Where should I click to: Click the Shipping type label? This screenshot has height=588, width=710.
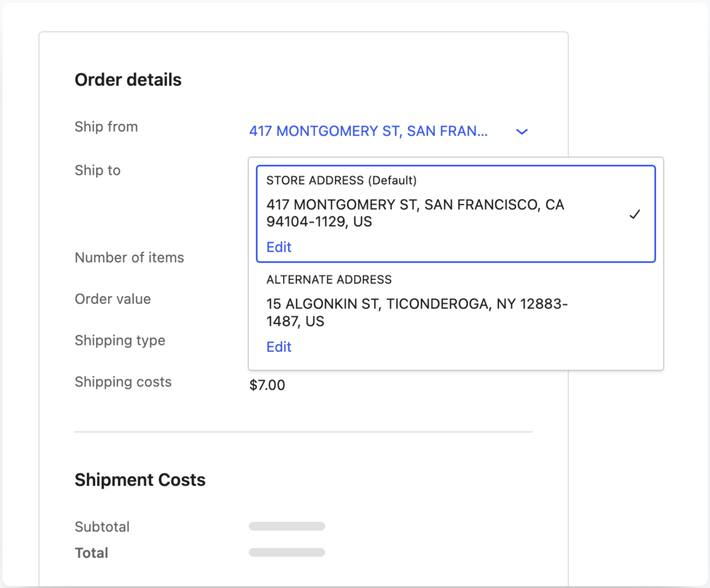point(120,341)
